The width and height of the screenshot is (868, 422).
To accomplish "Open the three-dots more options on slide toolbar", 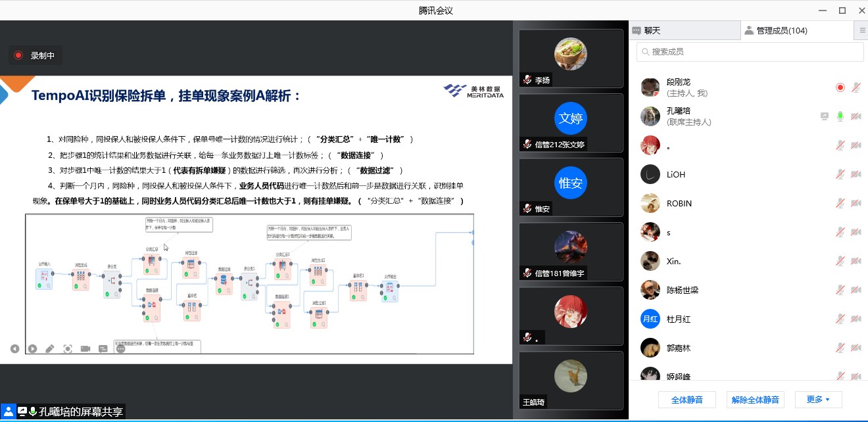I will (120, 348).
